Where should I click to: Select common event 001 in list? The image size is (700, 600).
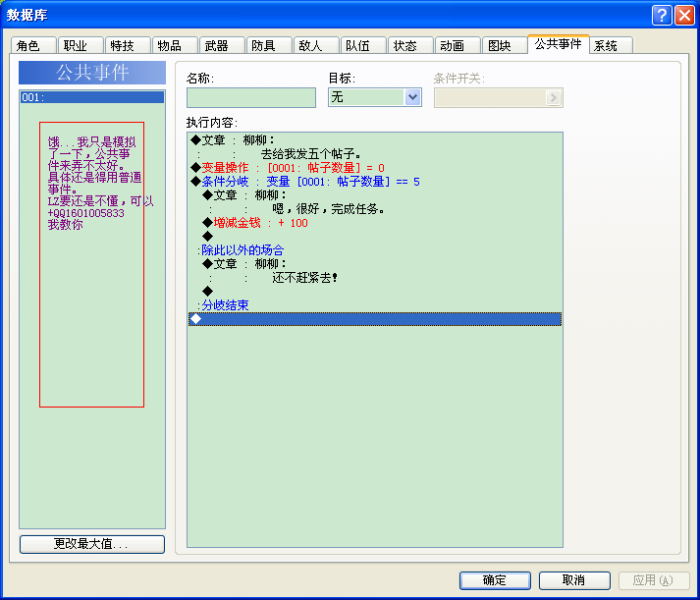[x=92, y=97]
